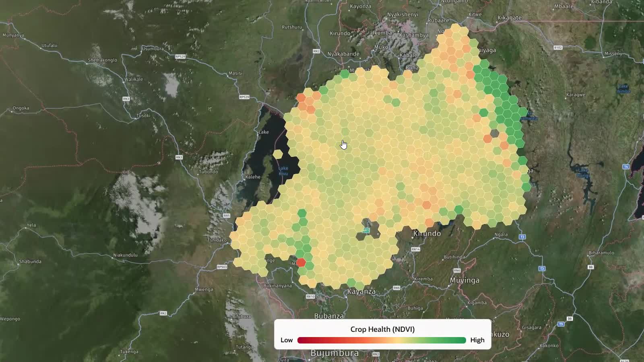
Task: Click the R102 road shield
Action: [x=558, y=47]
